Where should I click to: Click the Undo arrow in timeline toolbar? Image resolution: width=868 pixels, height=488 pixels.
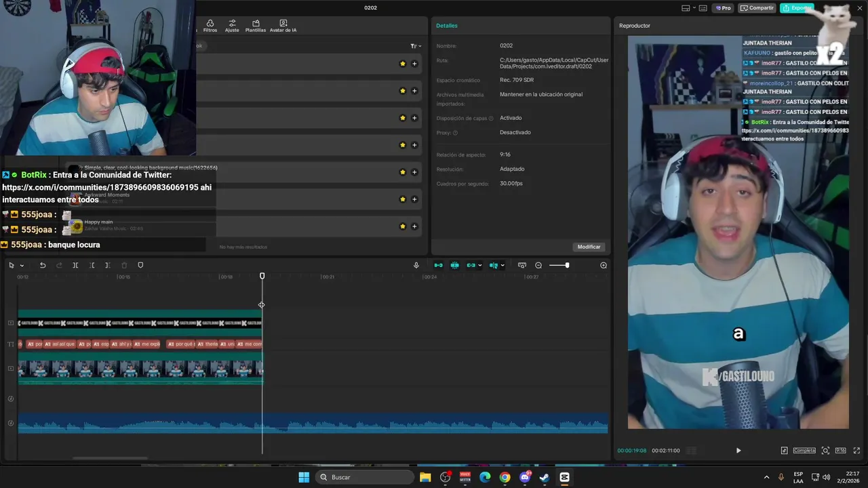coord(43,265)
